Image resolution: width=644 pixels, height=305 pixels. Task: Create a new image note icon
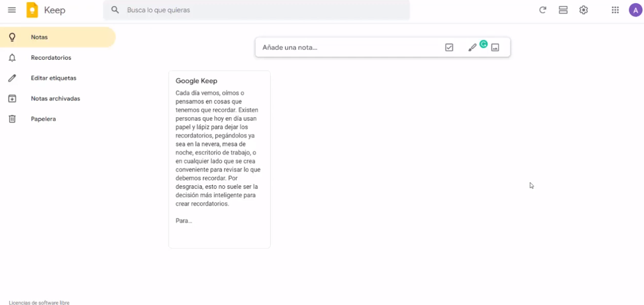tap(495, 48)
